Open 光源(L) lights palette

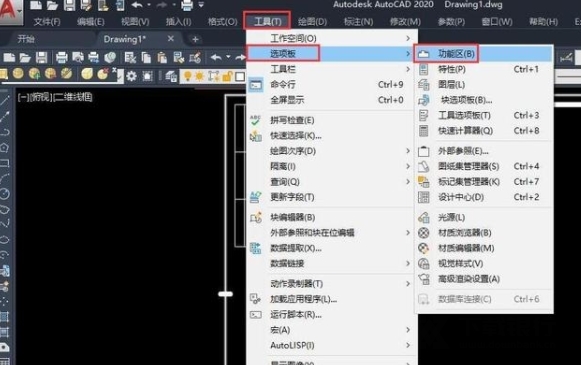coord(484,218)
